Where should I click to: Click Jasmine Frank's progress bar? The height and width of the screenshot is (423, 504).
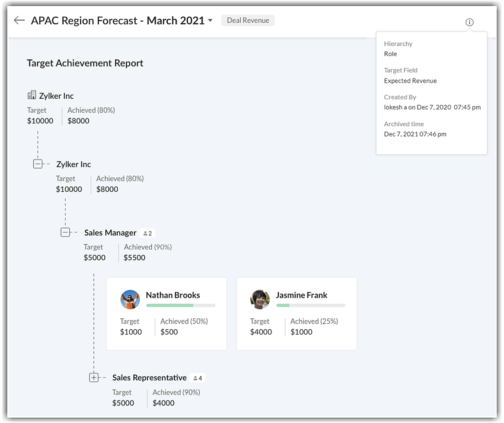pos(311,305)
